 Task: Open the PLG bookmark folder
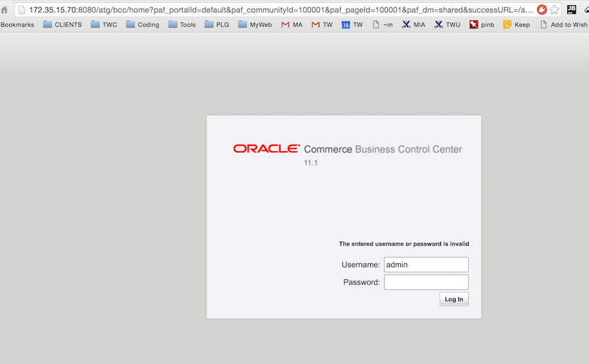tap(217, 25)
